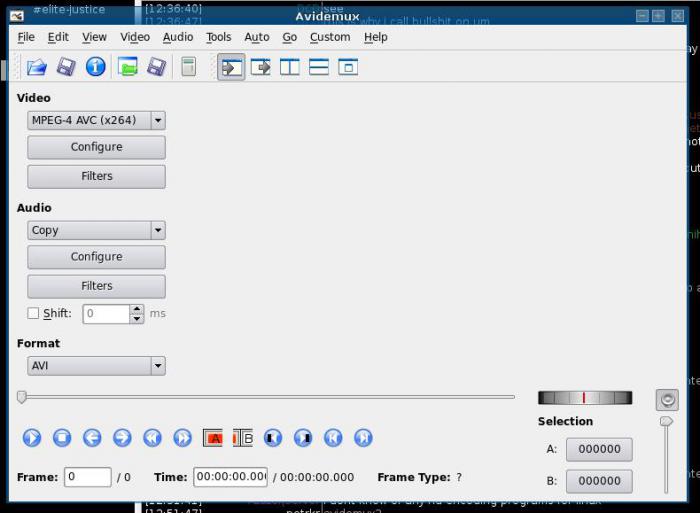
Task: Open the Help menu
Action: coord(375,37)
